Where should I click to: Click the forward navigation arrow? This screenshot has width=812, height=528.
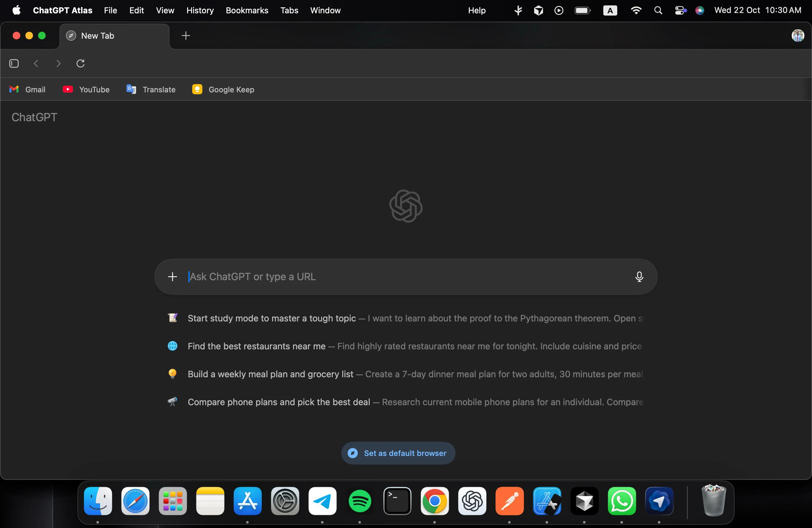coord(58,63)
